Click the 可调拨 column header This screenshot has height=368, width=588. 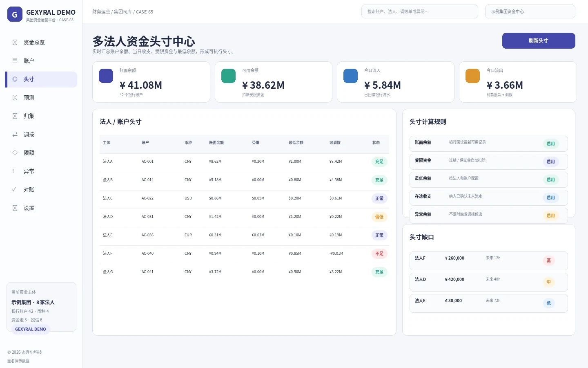coord(335,143)
